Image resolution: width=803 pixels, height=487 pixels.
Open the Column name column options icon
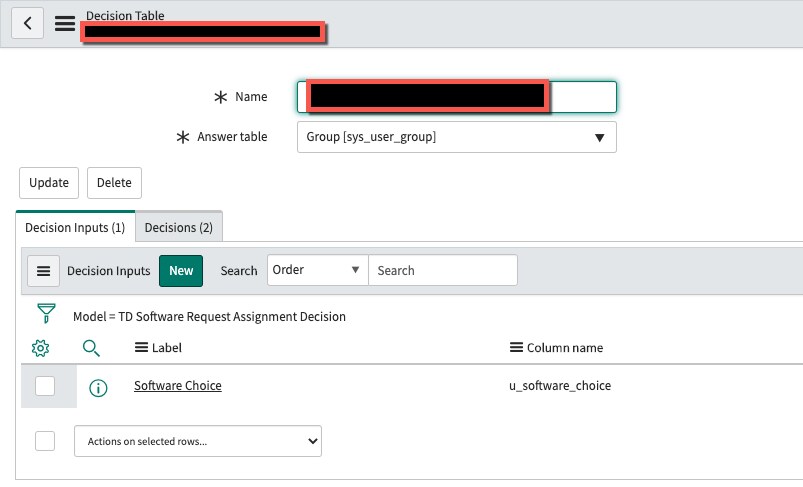(x=516, y=348)
